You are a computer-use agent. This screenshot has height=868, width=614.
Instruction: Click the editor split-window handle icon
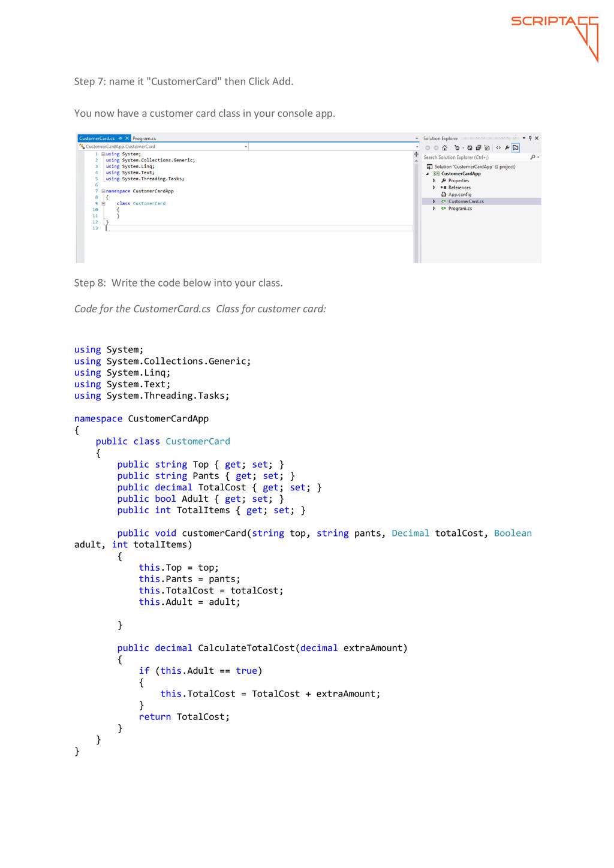[416, 154]
